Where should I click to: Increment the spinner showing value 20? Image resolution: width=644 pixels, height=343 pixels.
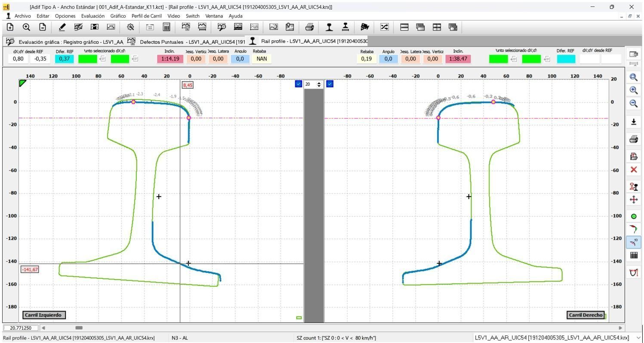(319, 82)
